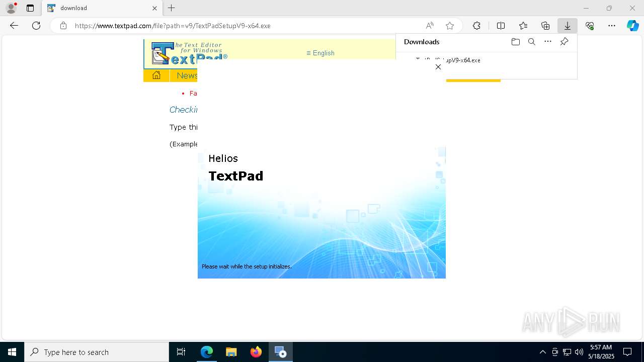Open the Downloads folder

(515, 42)
